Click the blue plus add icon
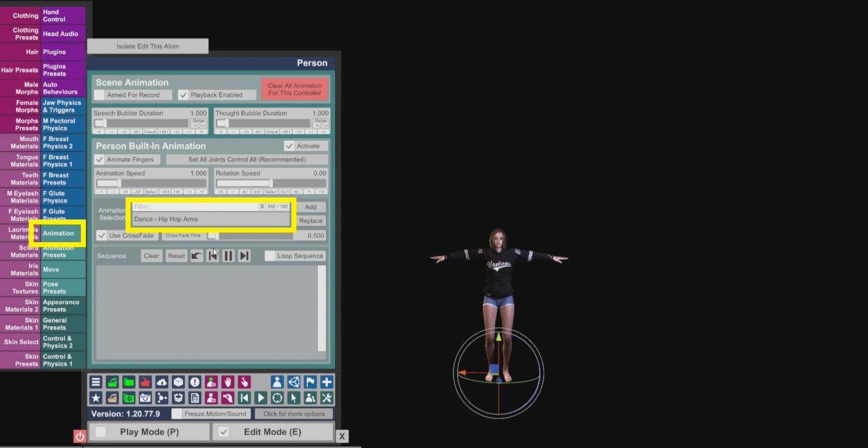Screen dimensions: 868x448 (x=327, y=382)
